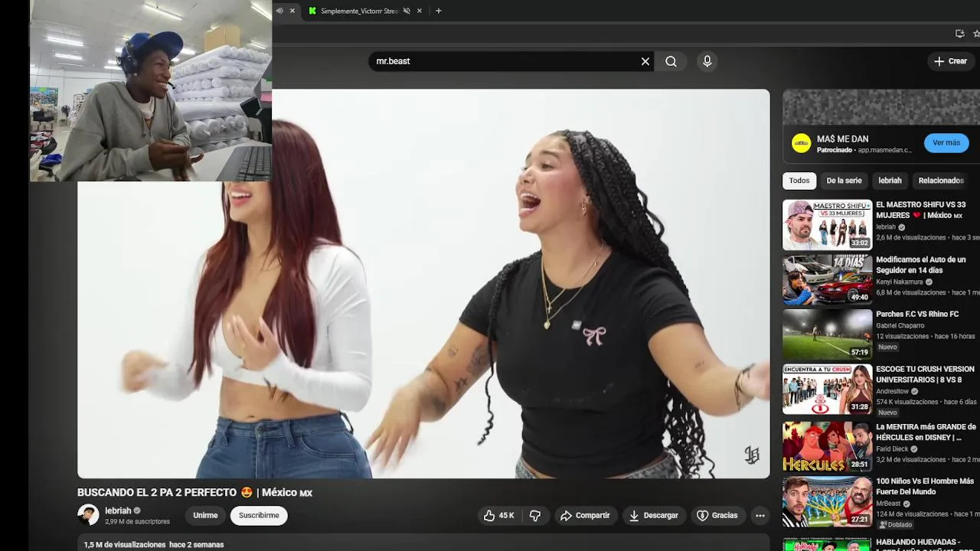Viewport: 980px width, 551px height.
Task: Click the ESCOGE TU CRUSH VERSION UNIVERSITARIOS title
Action: (925, 374)
